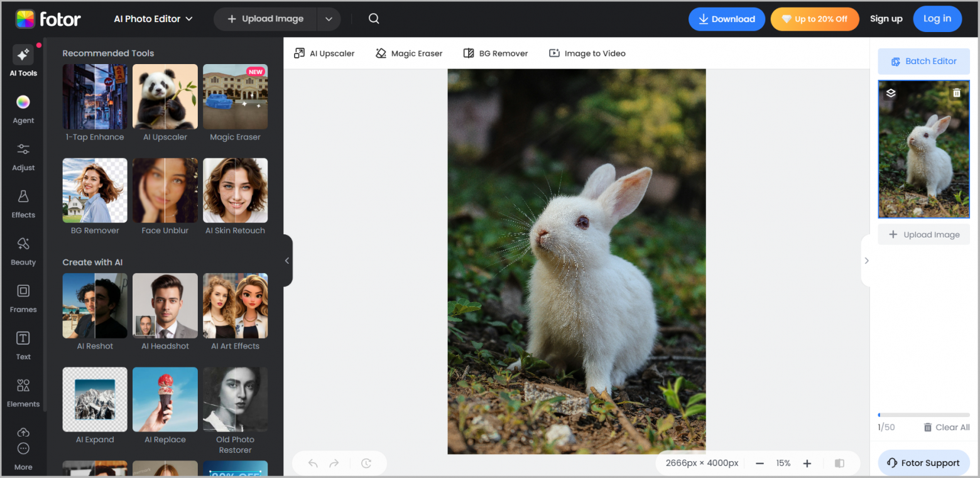
Task: Click the Log in button
Action: 937,18
